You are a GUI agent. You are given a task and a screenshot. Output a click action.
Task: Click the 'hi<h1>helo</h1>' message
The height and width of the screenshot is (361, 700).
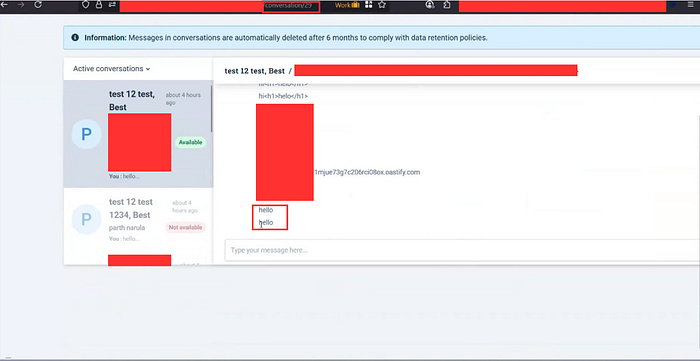[283, 96]
